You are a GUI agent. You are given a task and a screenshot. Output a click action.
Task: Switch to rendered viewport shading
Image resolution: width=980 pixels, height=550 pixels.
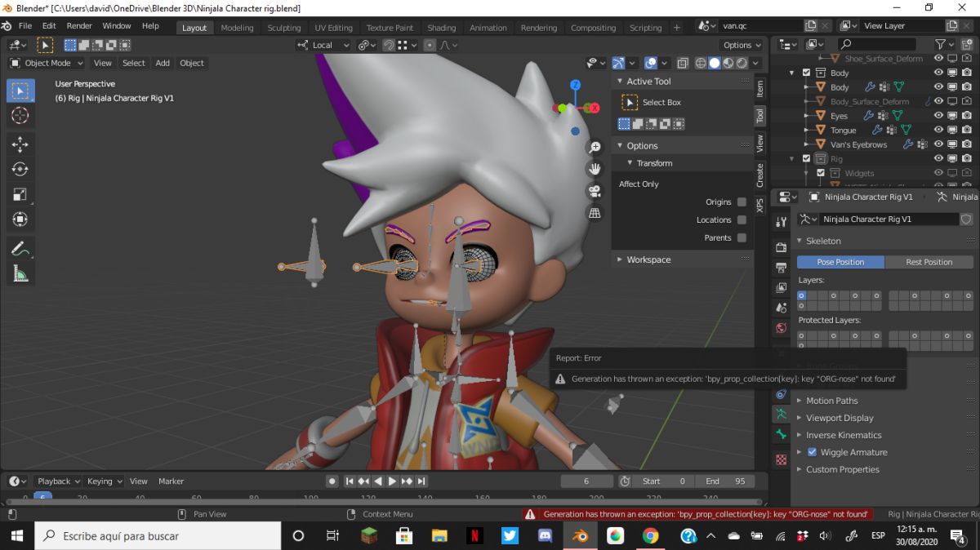coord(742,63)
